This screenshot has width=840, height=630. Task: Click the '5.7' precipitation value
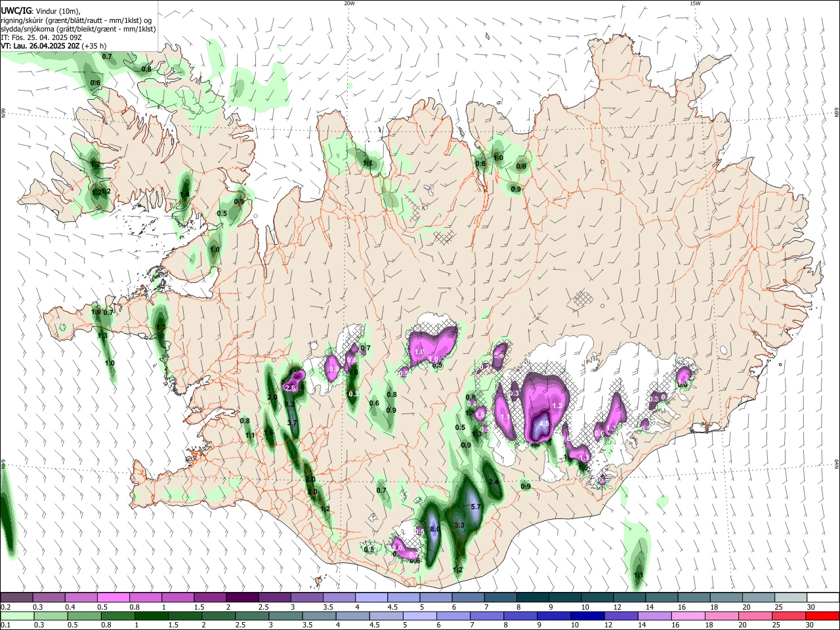(476, 507)
